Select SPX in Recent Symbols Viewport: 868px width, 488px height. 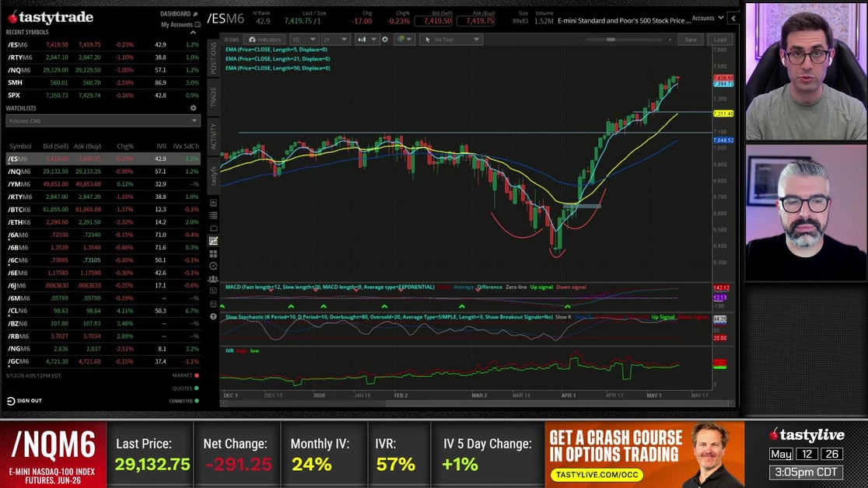coord(103,95)
